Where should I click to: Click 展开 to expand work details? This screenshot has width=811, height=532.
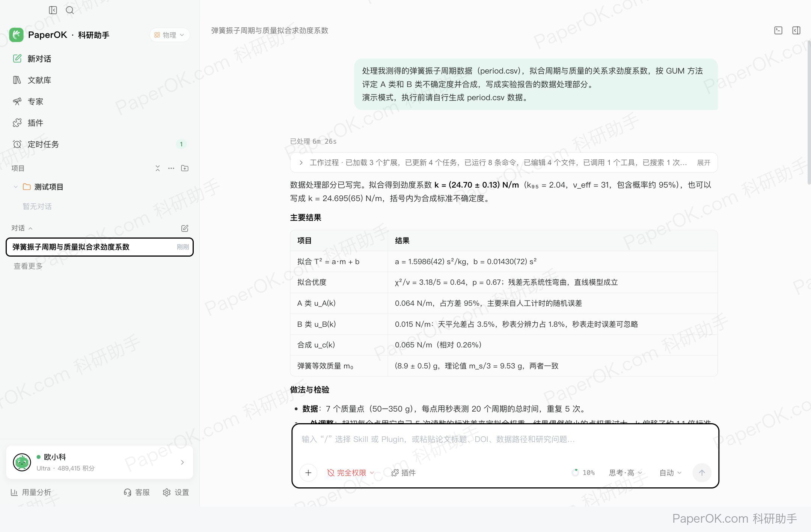coord(704,162)
